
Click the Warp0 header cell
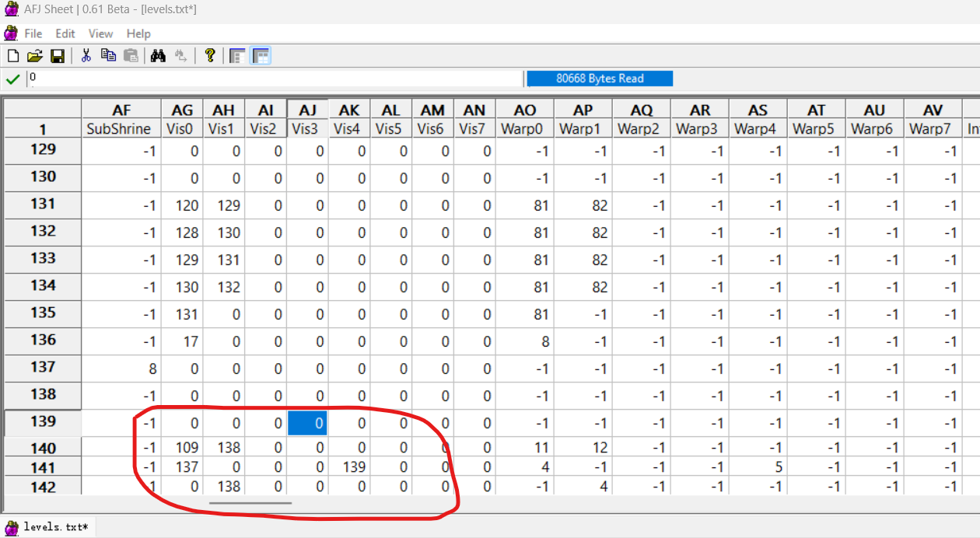click(525, 129)
